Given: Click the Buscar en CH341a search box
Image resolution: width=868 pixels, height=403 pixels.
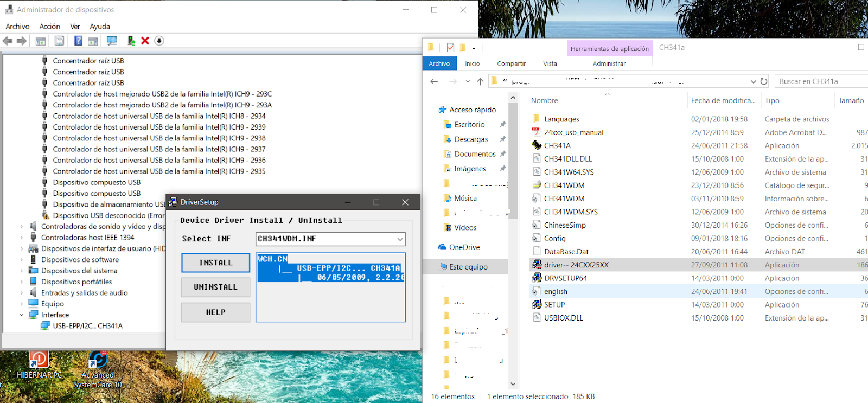Looking at the screenshot, I should [x=821, y=81].
